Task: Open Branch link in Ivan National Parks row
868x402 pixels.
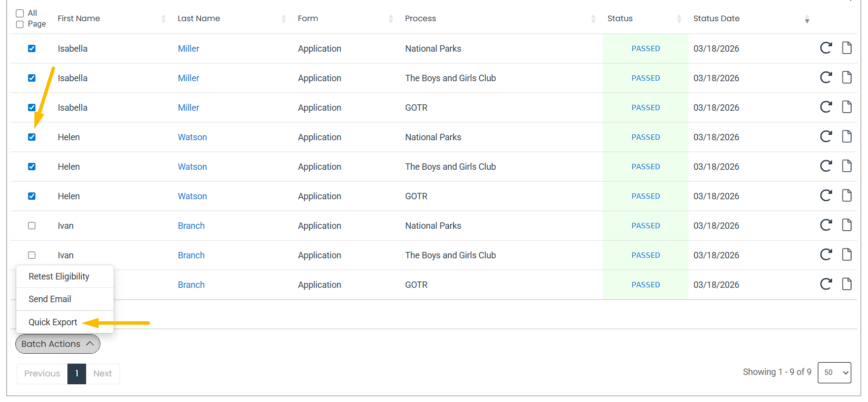Action: (191, 225)
